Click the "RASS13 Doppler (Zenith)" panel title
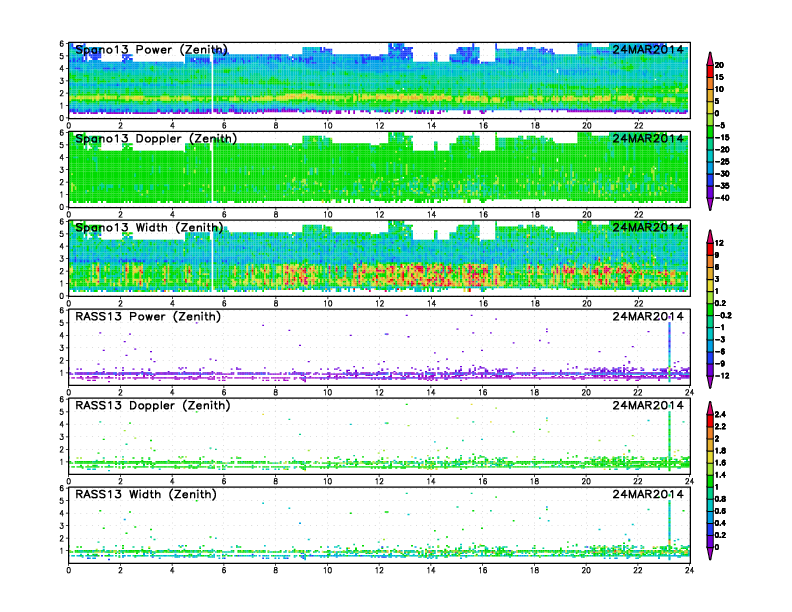This screenshot has width=792, height=612. point(153,405)
